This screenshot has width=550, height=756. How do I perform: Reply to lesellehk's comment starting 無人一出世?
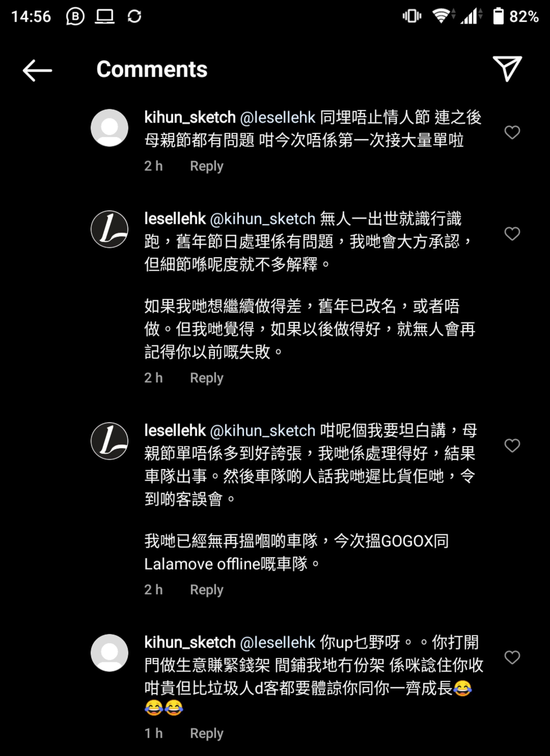tap(207, 378)
